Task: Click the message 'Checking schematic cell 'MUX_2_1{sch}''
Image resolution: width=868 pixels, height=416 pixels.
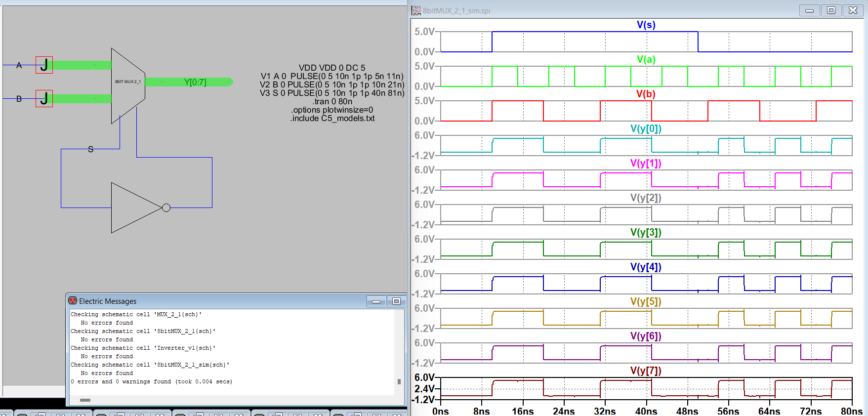Action: click(136, 314)
